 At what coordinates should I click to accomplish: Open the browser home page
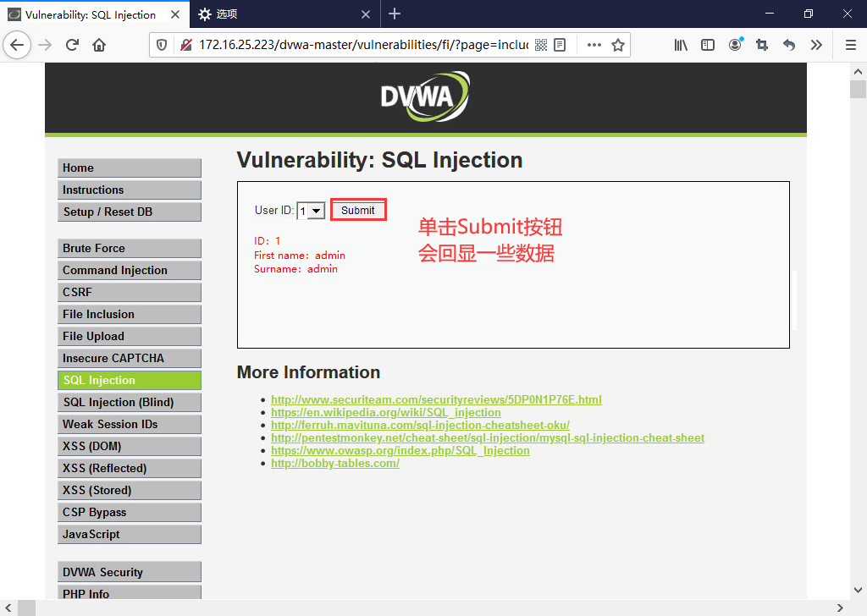coord(99,45)
